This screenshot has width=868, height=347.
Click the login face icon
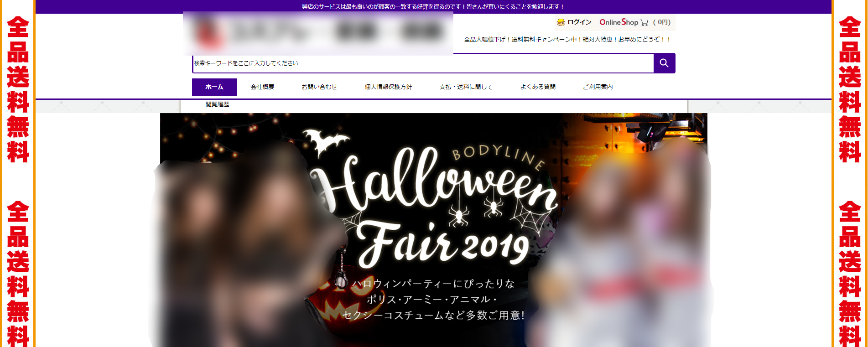coord(561,22)
